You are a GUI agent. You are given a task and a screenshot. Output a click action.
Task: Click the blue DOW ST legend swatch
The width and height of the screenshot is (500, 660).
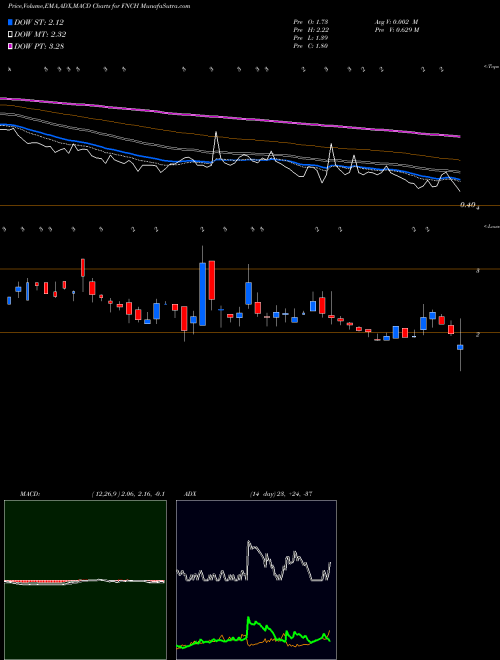coord(10,22)
